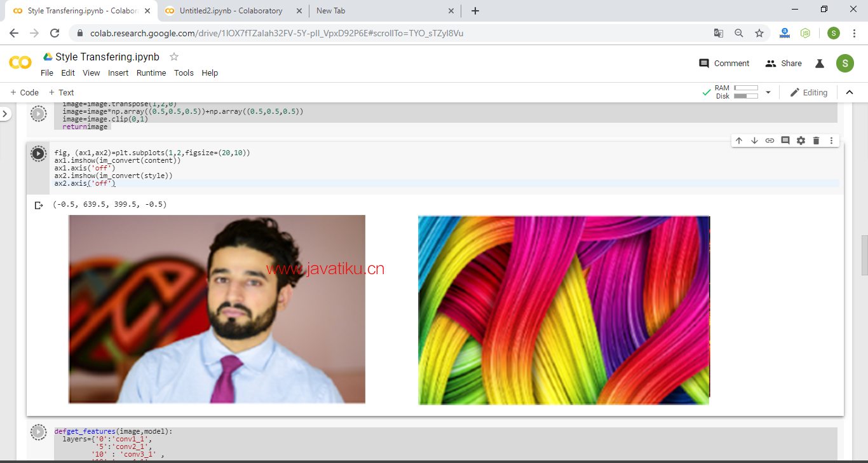Delete cell with trash icon
This screenshot has width=868, height=463.
[x=817, y=141]
